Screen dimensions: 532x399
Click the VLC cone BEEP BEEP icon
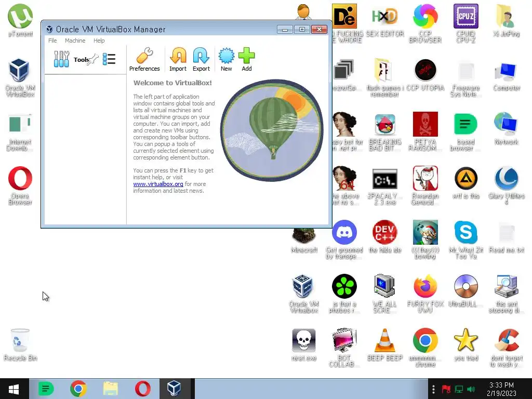385,344
